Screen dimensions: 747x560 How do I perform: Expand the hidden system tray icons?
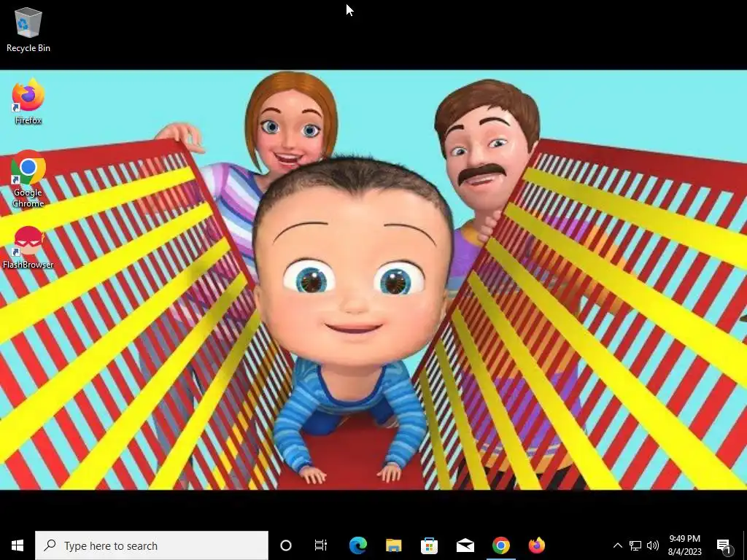pos(617,545)
